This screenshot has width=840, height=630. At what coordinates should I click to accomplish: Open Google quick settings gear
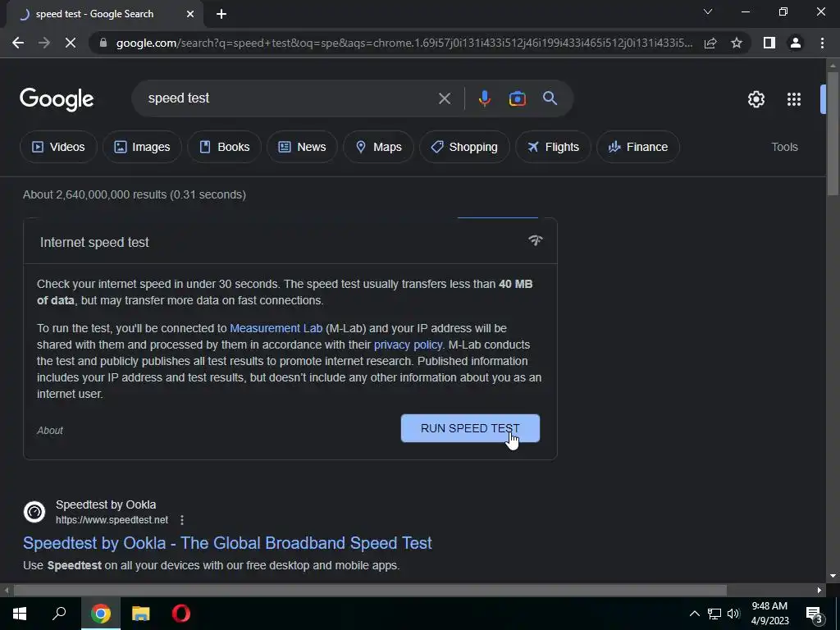coord(756,99)
